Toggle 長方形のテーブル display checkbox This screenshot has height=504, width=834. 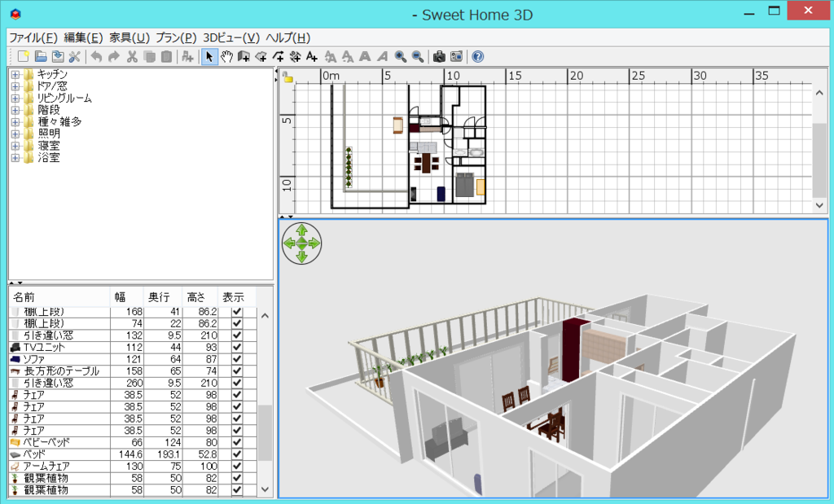(x=237, y=371)
